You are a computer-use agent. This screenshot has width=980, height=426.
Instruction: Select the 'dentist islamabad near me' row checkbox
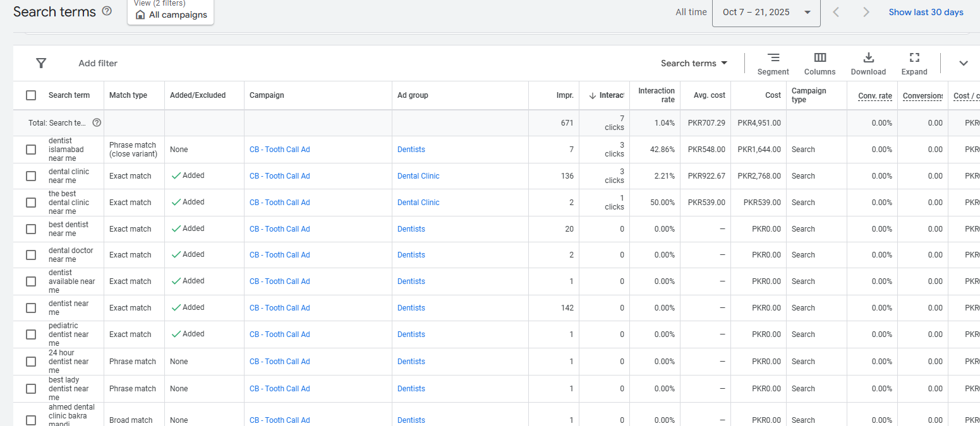click(x=31, y=150)
